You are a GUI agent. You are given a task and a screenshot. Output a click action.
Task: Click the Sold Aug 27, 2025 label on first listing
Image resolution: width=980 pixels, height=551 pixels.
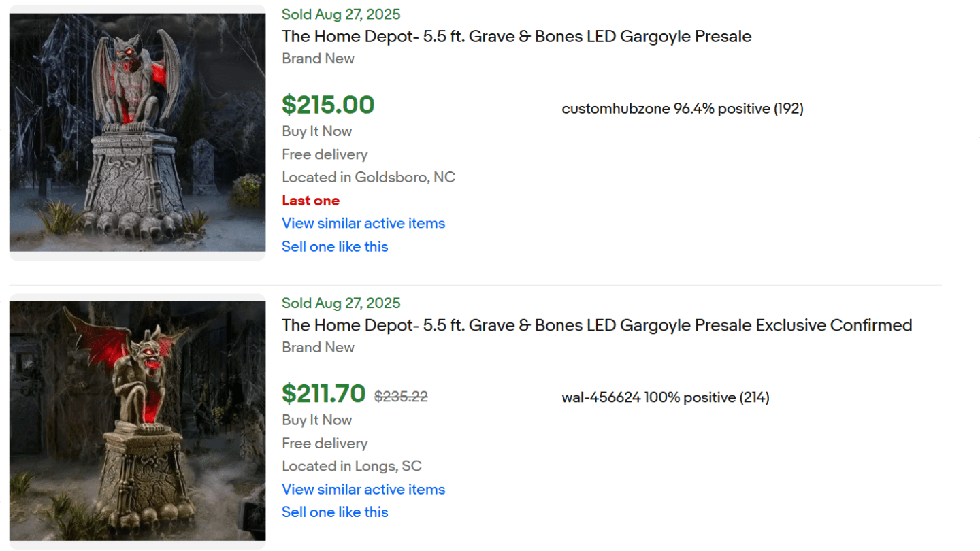click(340, 14)
